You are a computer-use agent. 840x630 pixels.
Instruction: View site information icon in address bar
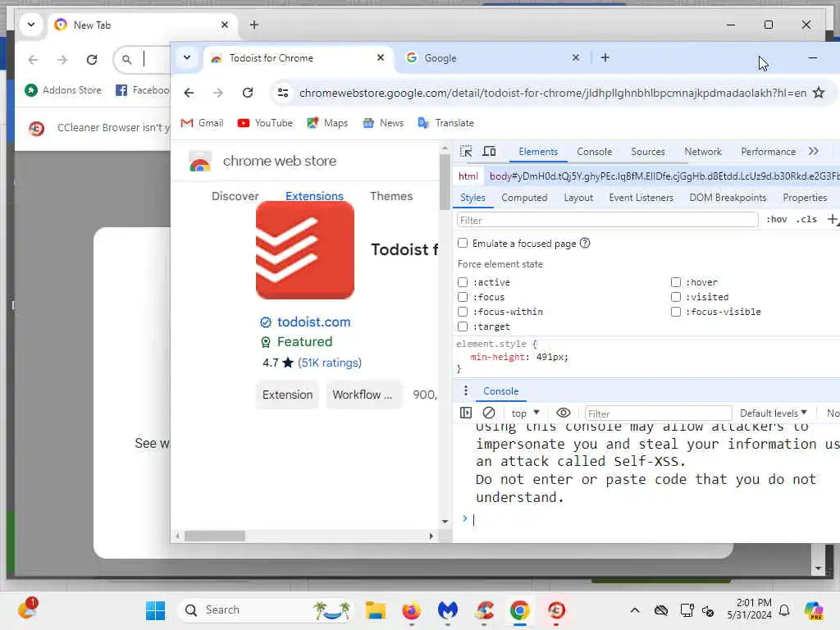(x=283, y=93)
